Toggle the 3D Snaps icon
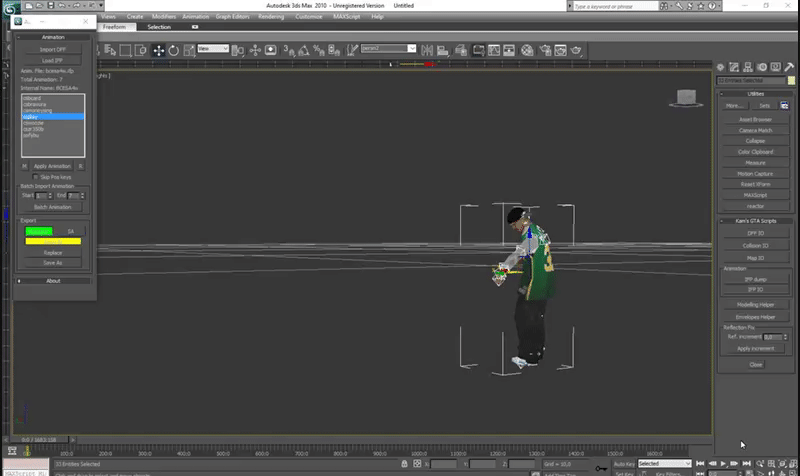Image resolution: width=800 pixels, height=476 pixels. 289,50
